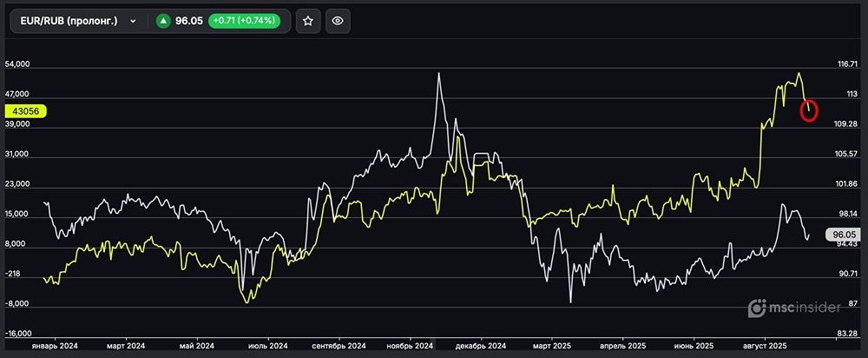Click the март 2025 date label
Screen dimensions: 868x358
pyautogui.click(x=552, y=346)
